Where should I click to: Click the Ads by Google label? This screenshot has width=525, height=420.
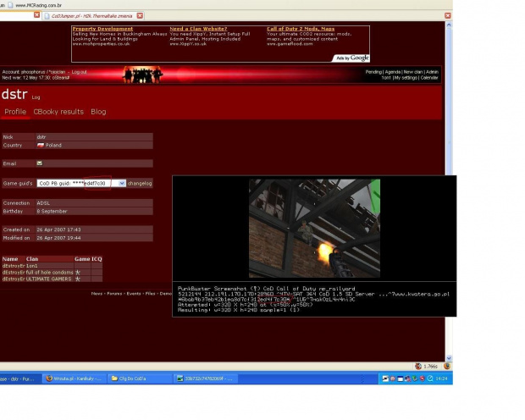[x=353, y=58]
